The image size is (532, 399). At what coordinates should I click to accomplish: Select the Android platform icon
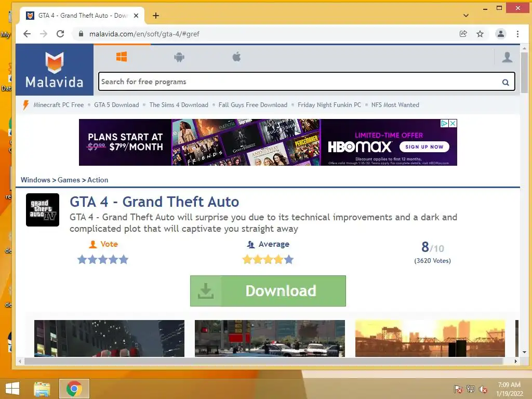point(179,57)
